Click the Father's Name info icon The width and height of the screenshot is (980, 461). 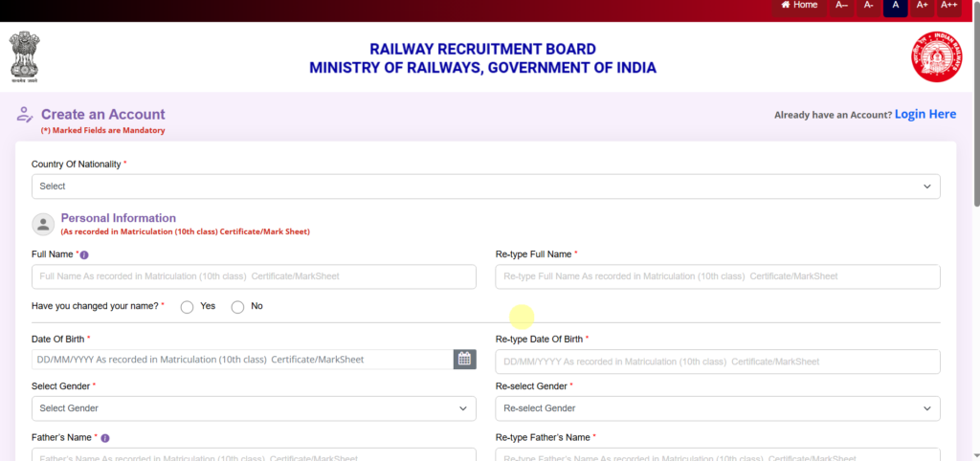(x=105, y=438)
